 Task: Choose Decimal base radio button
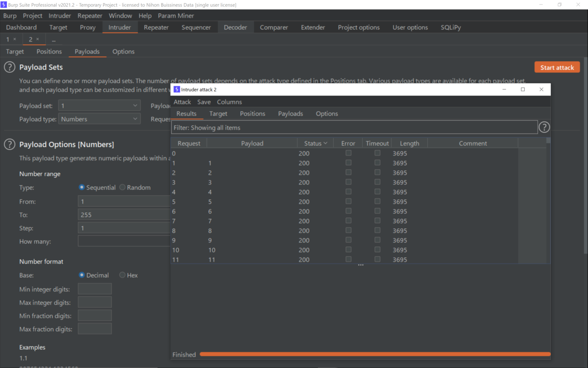coord(82,275)
